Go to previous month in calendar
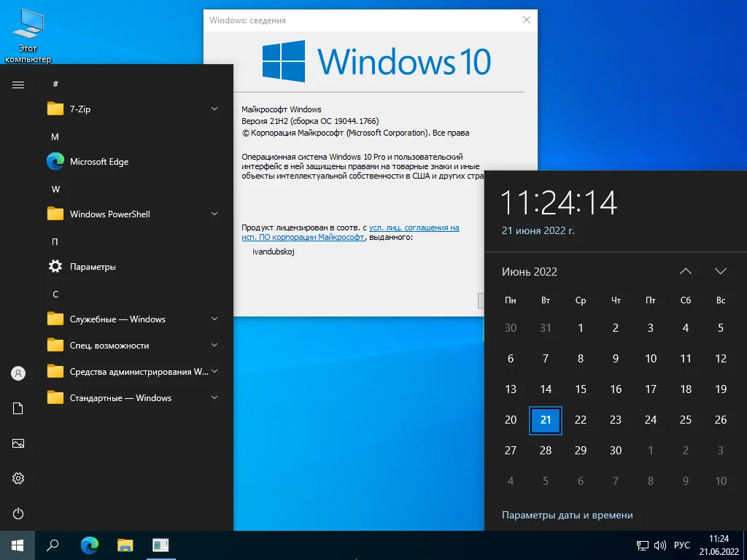Viewport: 747px width, 560px height. 685,271
